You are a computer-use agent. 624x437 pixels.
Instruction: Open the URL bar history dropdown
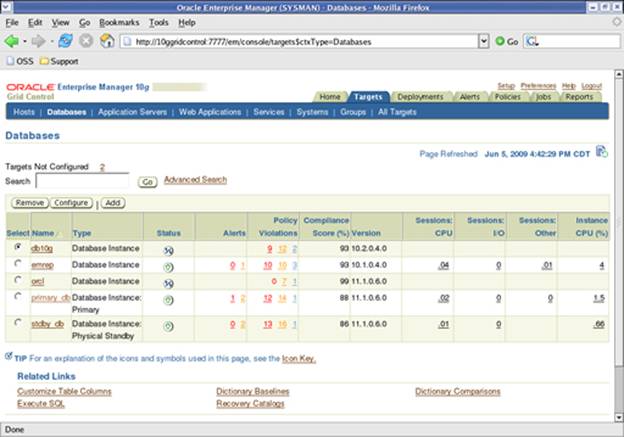(x=484, y=41)
